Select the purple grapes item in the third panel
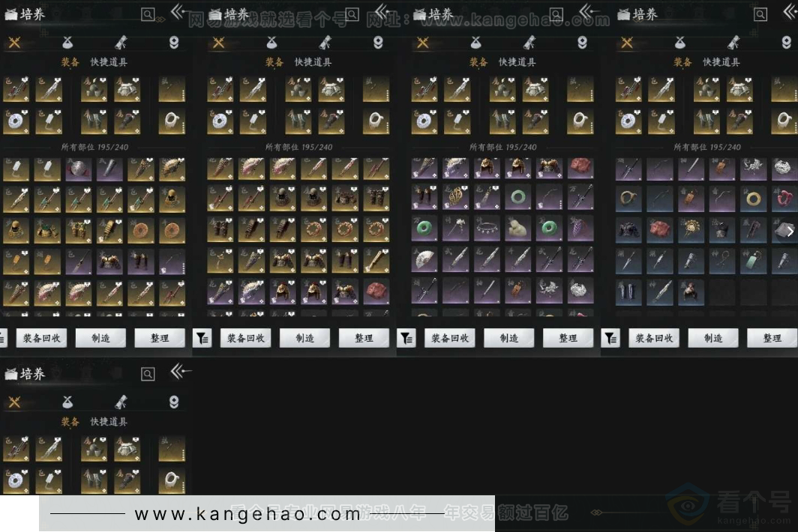 point(580,229)
